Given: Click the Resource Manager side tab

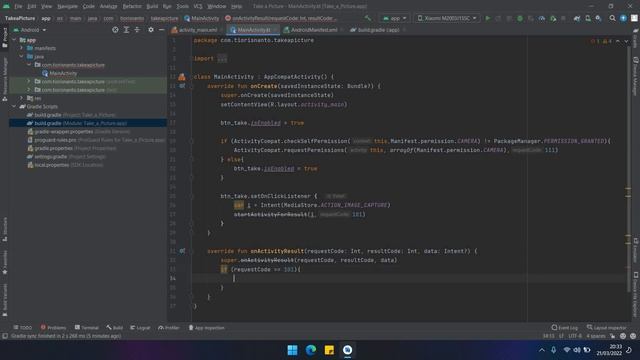Looking at the screenshot, I should 5,79.
